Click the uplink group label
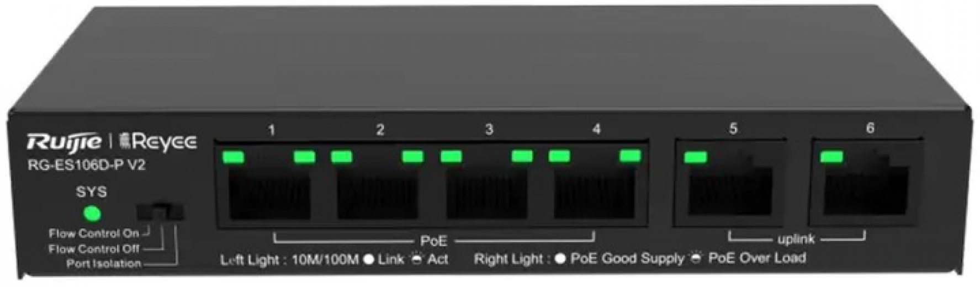Viewport: 980px width, 287px height. click(x=796, y=240)
